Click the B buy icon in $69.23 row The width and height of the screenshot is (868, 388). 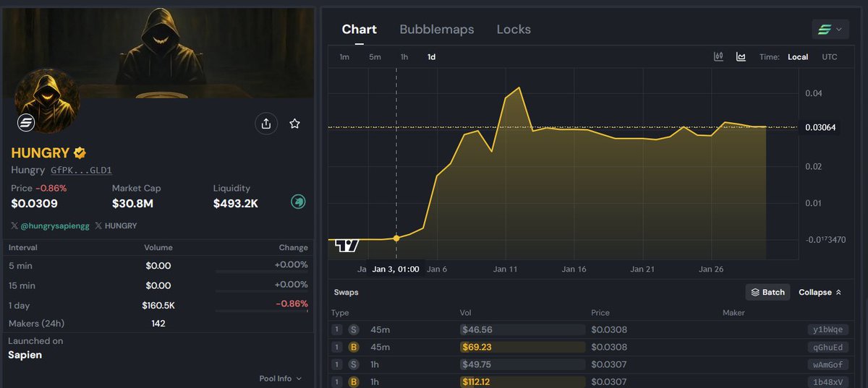354,347
